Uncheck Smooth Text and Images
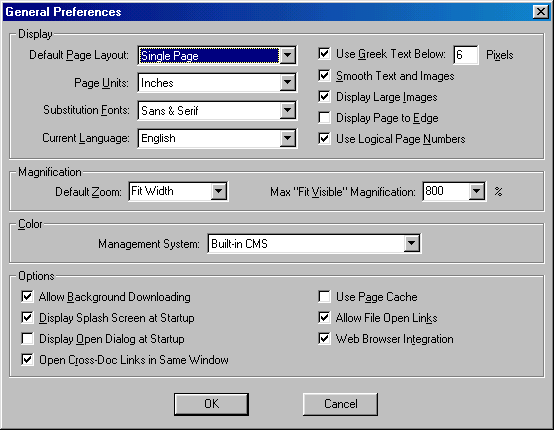Viewport: 554px width, 430px height. click(324, 75)
